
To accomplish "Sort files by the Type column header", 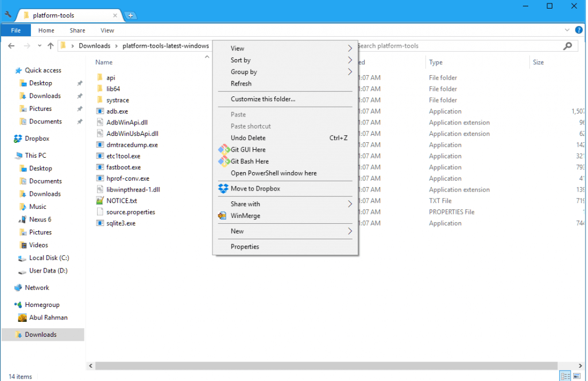I will [436, 62].
